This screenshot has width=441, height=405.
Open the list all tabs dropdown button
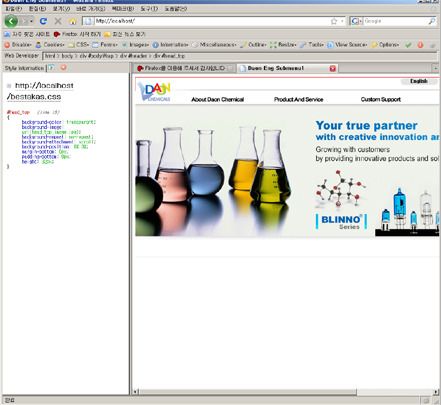(x=436, y=68)
